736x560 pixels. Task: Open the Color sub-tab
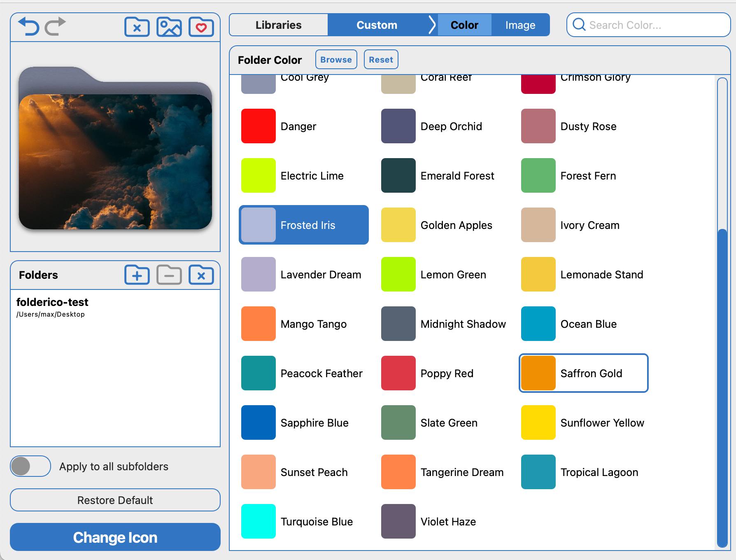coord(464,25)
